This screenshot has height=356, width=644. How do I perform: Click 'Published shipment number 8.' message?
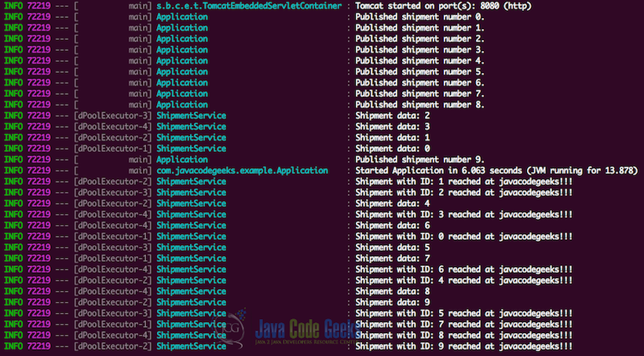tap(419, 105)
